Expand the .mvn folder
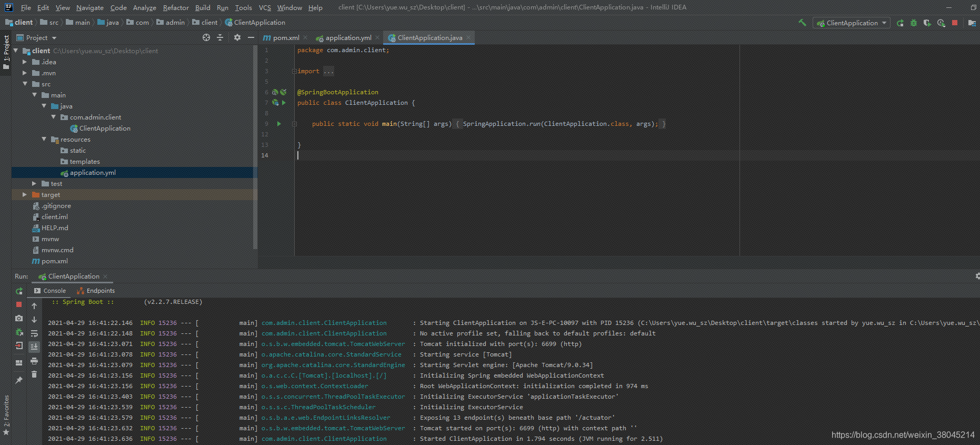 click(x=24, y=73)
